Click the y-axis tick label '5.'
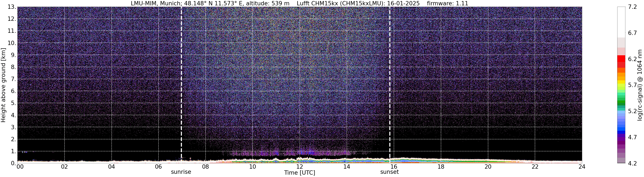Viewport: 644px width, 177px height. pos(13,103)
